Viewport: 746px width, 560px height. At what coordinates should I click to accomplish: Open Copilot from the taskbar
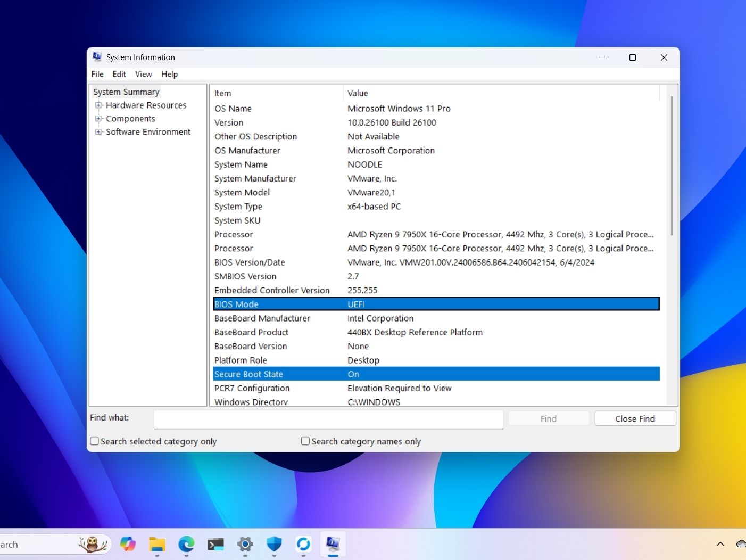[128, 544]
